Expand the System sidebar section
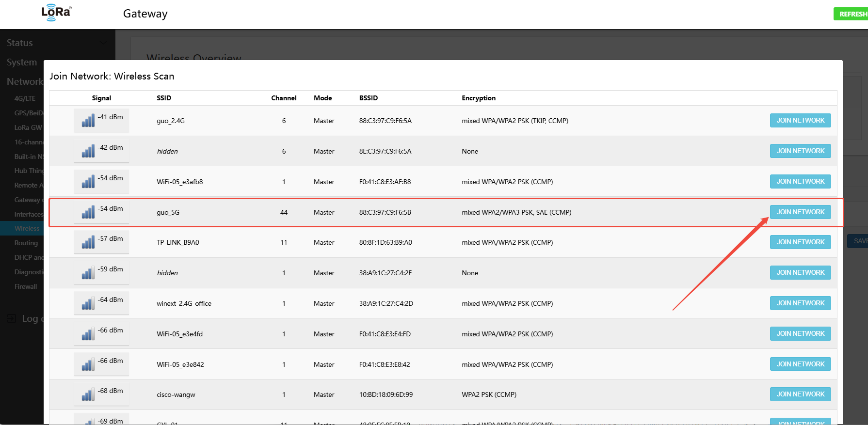868x425 pixels. [x=22, y=62]
